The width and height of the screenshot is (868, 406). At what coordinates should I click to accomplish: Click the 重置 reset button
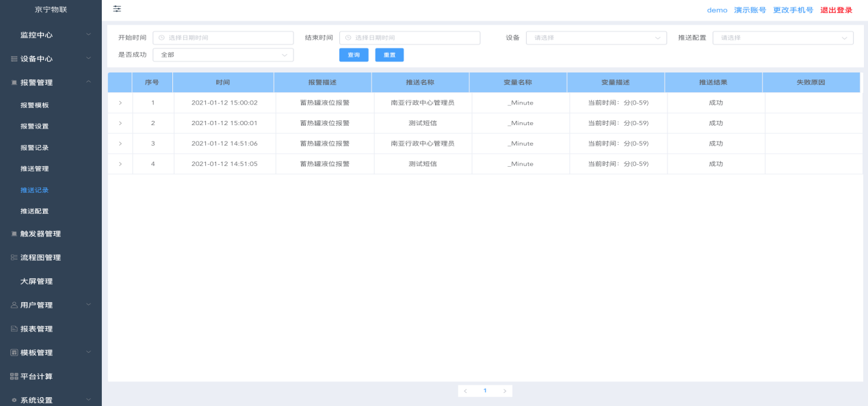(389, 55)
